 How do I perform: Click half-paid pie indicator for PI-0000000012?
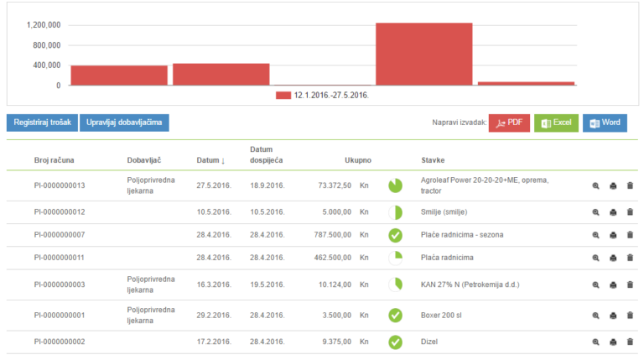click(395, 212)
